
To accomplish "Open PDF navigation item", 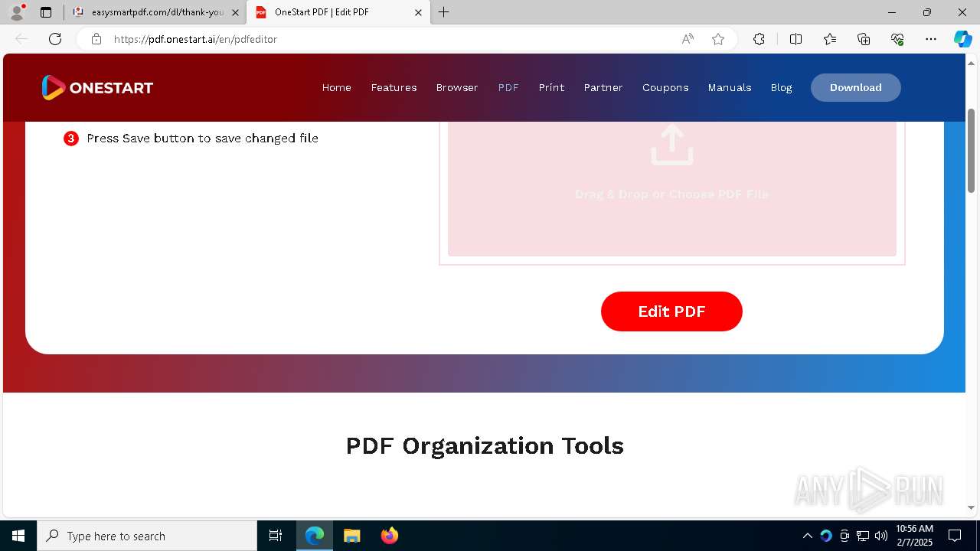I will [x=508, y=88].
